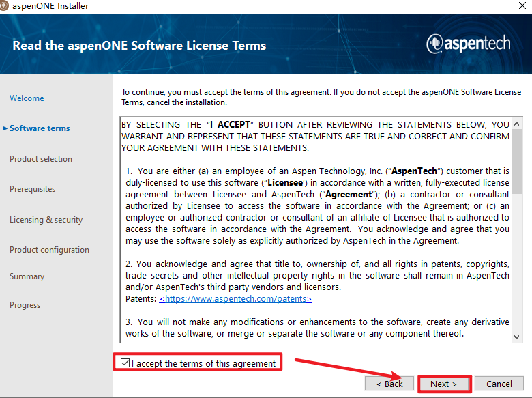Click the Back button

(389, 384)
